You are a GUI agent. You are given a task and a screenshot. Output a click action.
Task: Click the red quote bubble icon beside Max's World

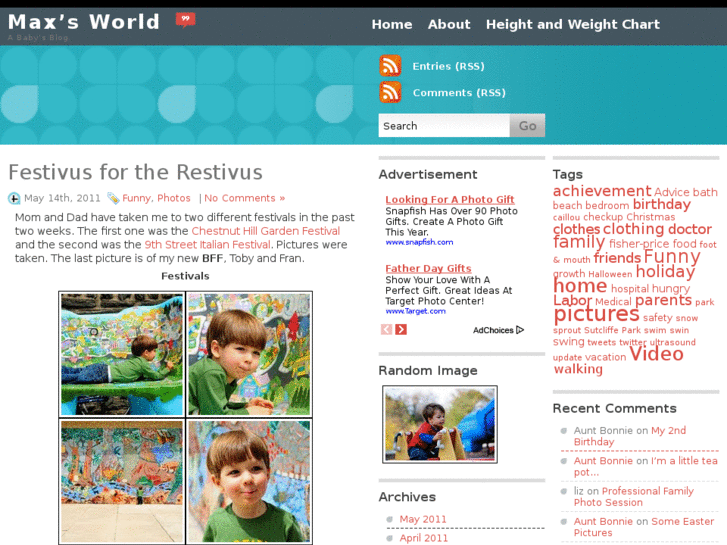click(x=185, y=20)
